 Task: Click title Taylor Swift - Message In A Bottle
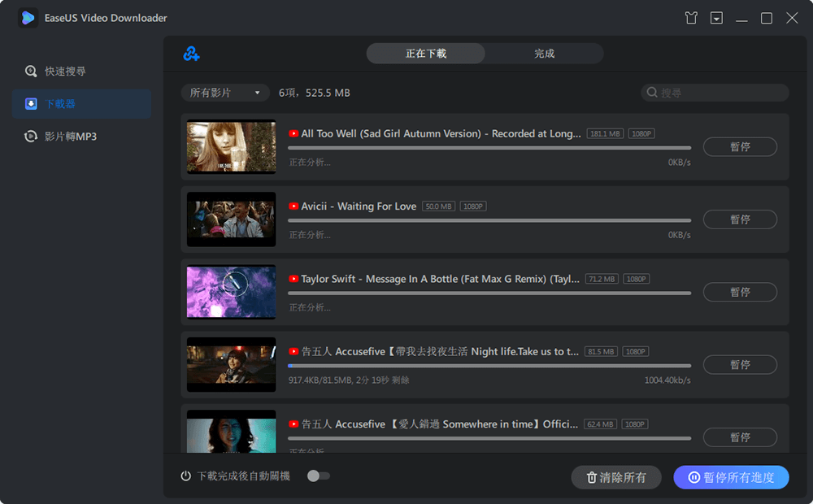pos(440,279)
